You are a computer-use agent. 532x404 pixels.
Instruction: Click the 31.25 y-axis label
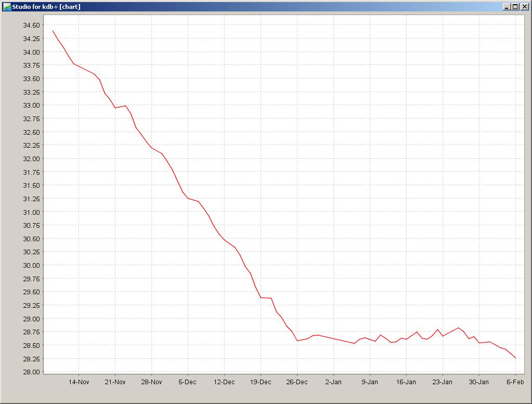pos(31,199)
